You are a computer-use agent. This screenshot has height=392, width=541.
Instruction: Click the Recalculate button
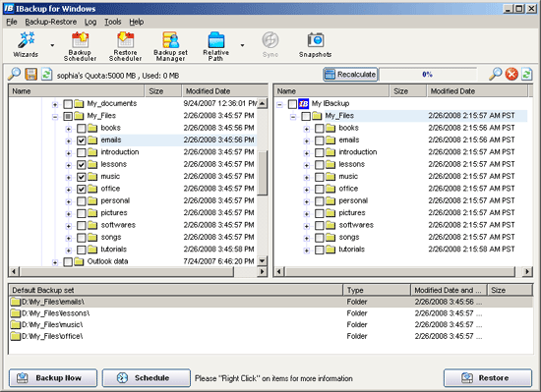coord(350,74)
